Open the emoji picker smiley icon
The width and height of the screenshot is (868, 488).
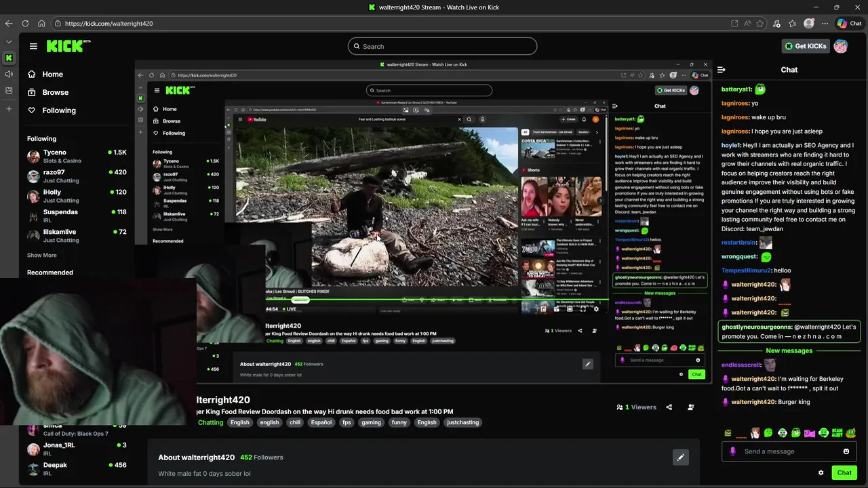pyautogui.click(x=846, y=451)
